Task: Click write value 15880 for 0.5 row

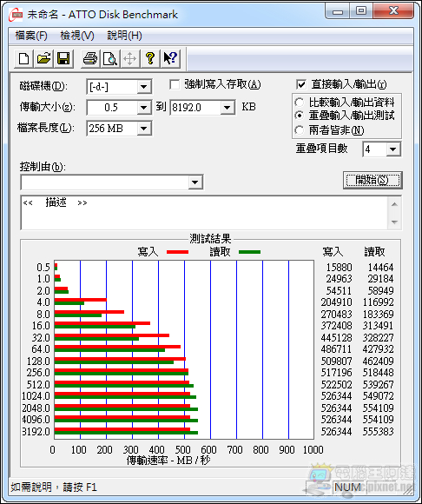Action: pos(340,268)
